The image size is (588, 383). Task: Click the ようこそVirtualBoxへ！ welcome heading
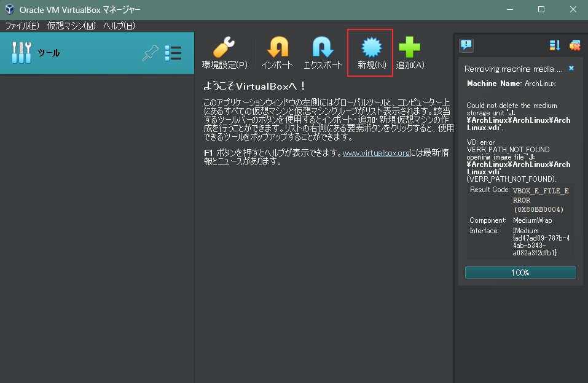[254, 86]
